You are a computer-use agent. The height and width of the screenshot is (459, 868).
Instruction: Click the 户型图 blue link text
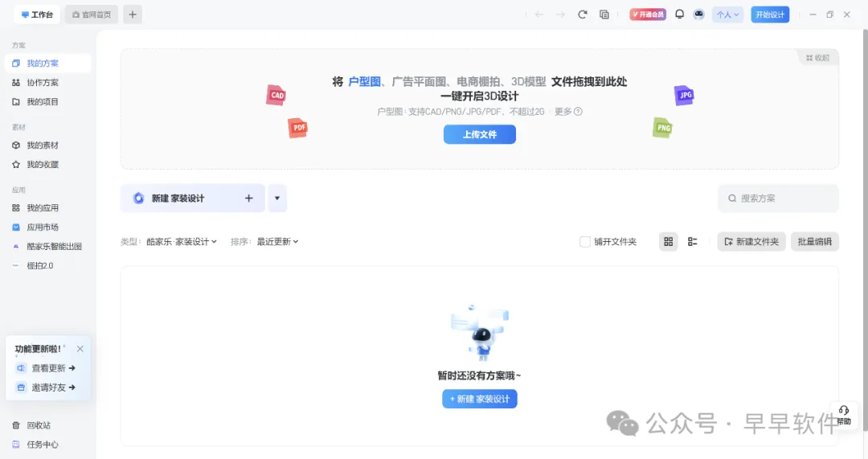point(364,81)
